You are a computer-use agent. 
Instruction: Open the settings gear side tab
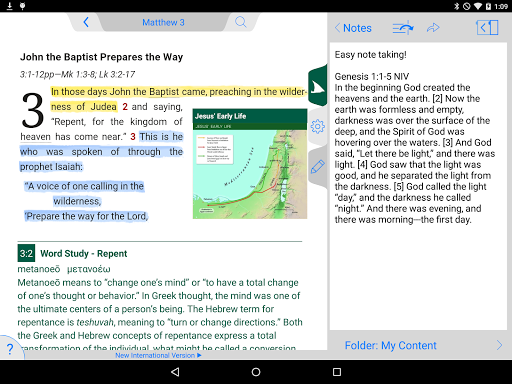[318, 127]
